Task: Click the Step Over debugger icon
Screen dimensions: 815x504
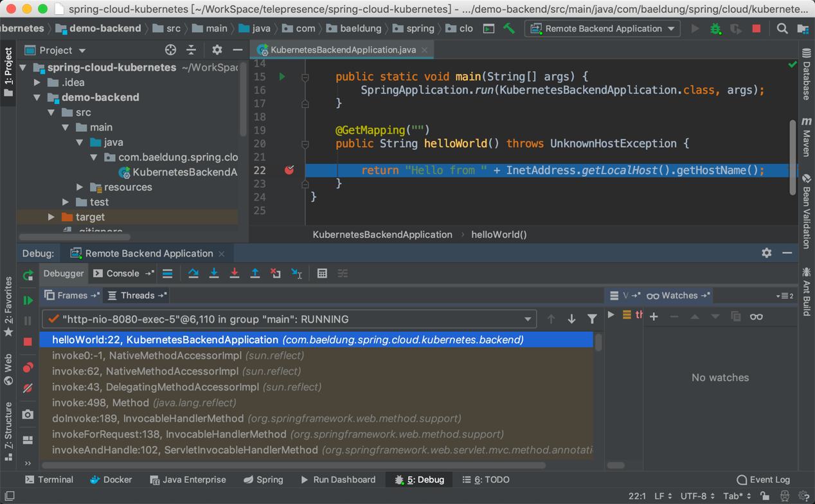Action: 193,274
